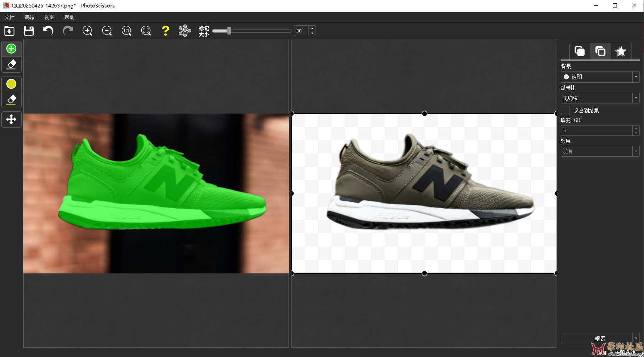The image size is (644, 357).
Task: Increase marker size with the up arrow
Action: 312,28
